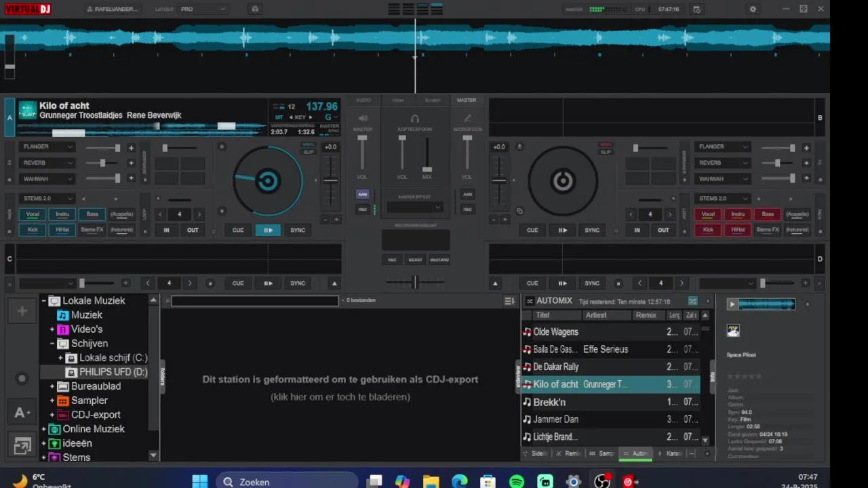Open the Windows Start menu

coord(200,481)
